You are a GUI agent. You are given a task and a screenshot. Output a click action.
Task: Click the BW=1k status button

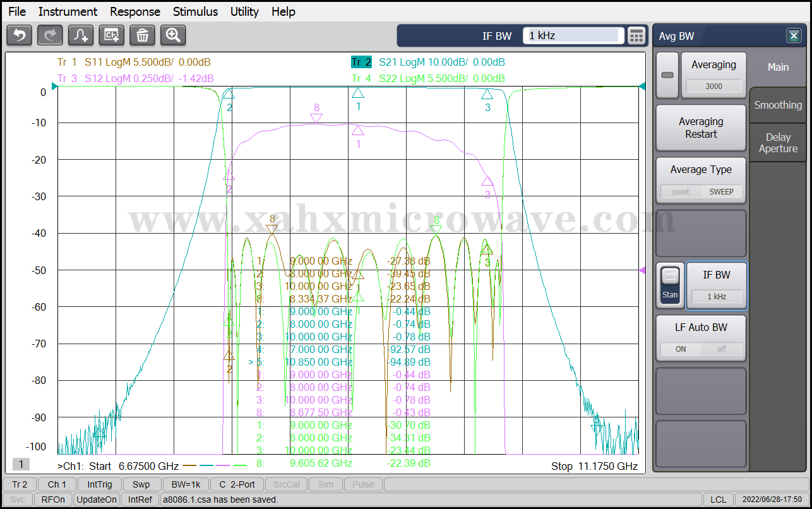click(x=185, y=484)
